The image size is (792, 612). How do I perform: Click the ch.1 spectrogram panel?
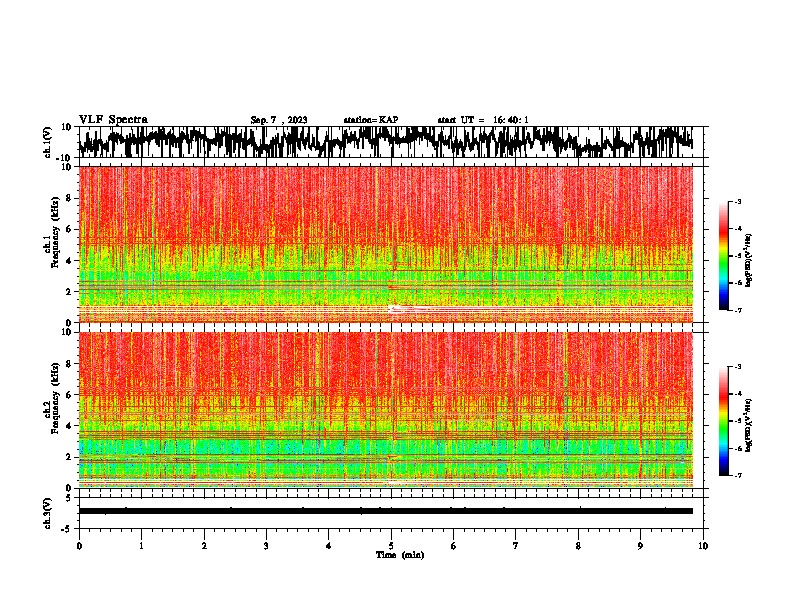[x=386, y=244]
